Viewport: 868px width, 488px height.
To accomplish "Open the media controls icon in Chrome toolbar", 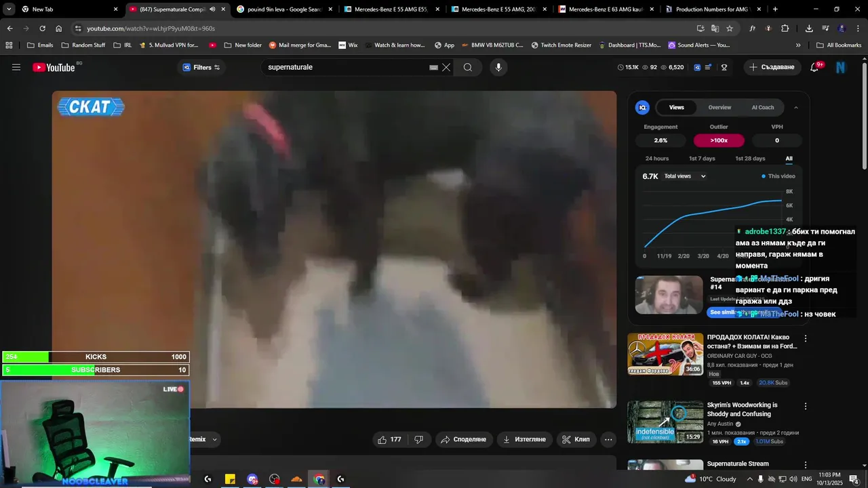I will pos(825,28).
